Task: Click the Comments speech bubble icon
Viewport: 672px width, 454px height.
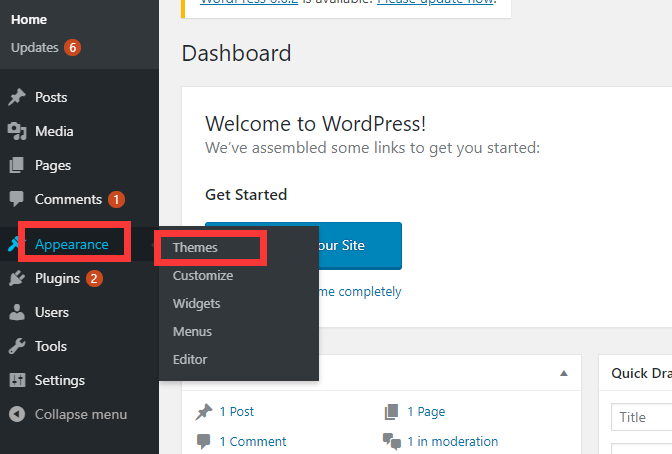Action: coord(17,199)
